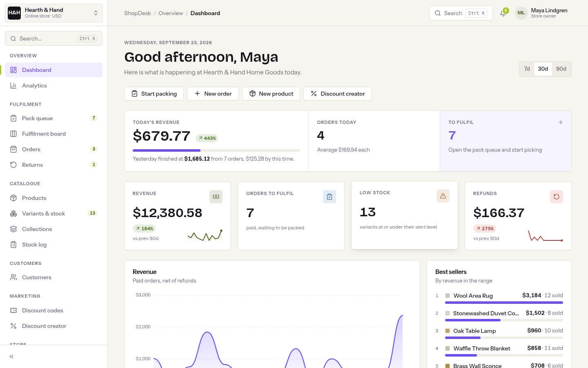Click ShopDesk breadcrumb link

coord(138,13)
